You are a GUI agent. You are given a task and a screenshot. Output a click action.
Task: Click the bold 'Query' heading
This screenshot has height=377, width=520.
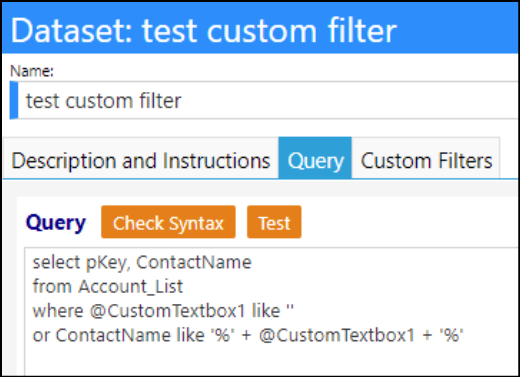pyautogui.click(x=56, y=223)
